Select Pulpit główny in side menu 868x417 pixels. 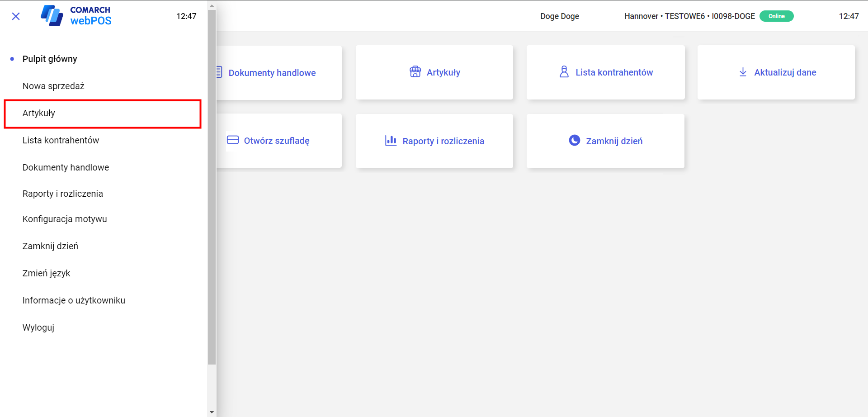tap(50, 59)
